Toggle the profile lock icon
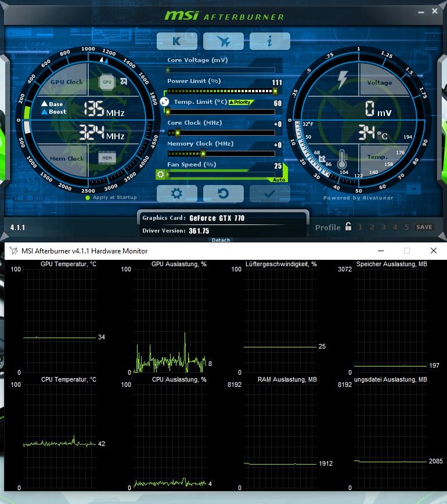 348,226
